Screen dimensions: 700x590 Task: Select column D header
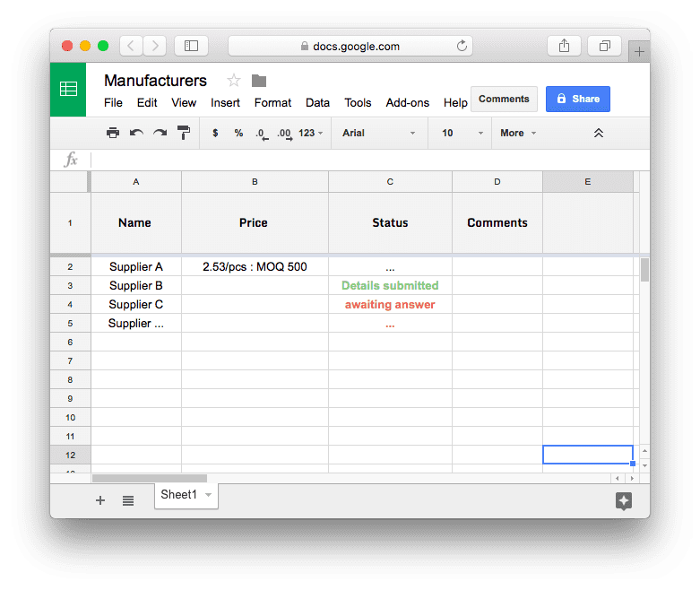click(497, 182)
